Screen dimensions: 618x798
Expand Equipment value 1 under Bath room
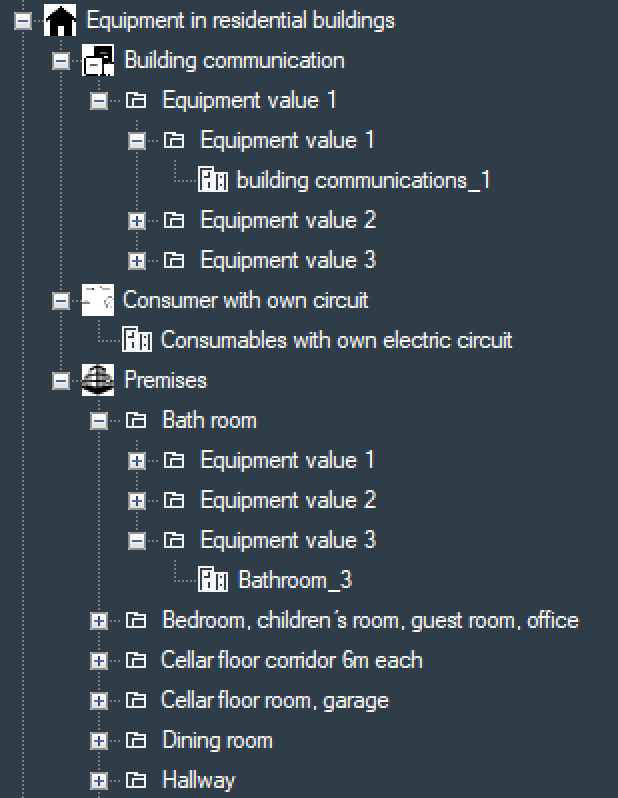point(137,461)
